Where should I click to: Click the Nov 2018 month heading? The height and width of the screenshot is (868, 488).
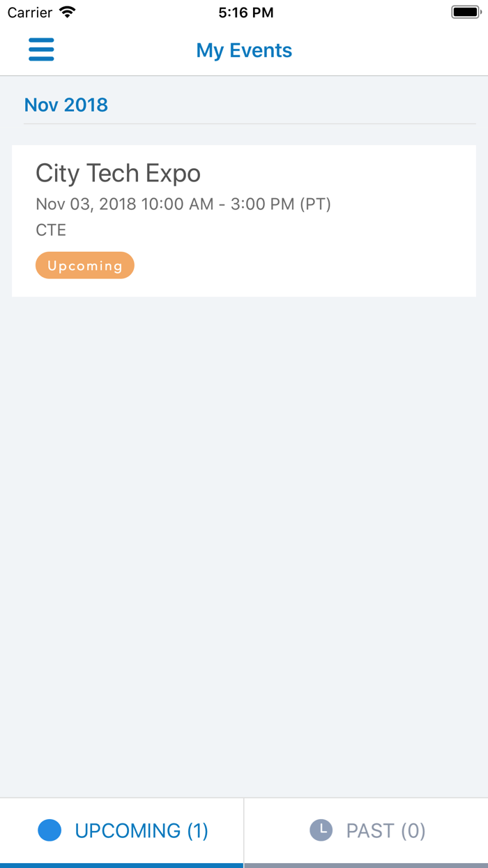point(66,105)
